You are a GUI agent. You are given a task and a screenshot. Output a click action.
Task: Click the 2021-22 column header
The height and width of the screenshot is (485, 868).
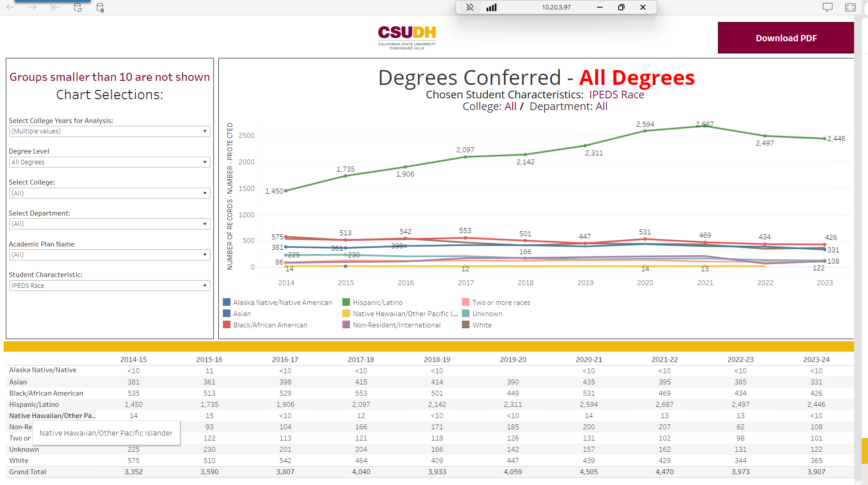pyautogui.click(x=665, y=359)
